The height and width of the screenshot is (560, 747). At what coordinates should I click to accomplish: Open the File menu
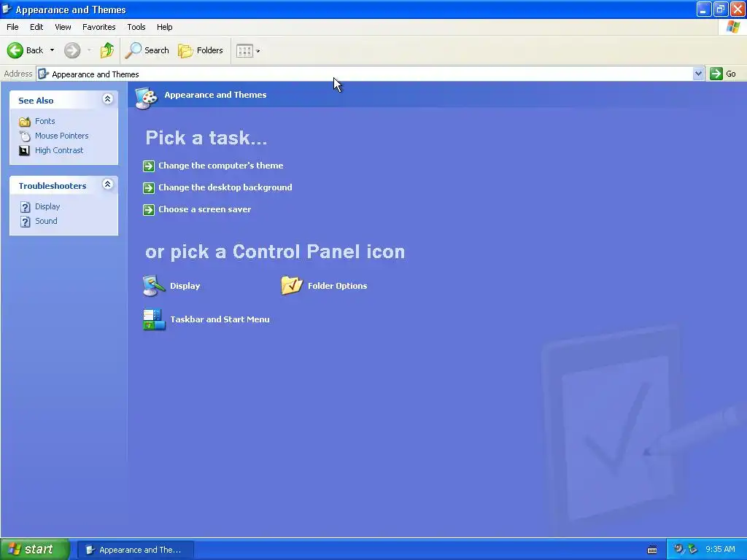[12, 27]
